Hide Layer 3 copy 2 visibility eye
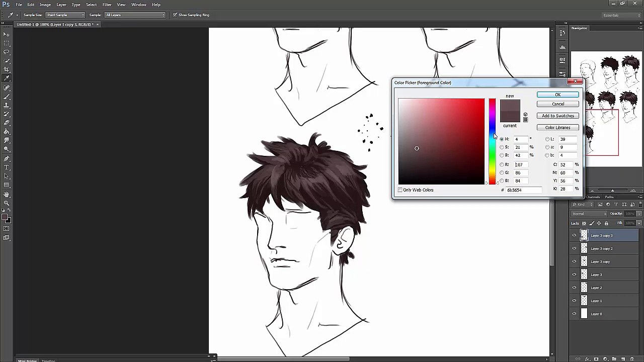Viewport: 644px width, 362px height. coord(574,248)
